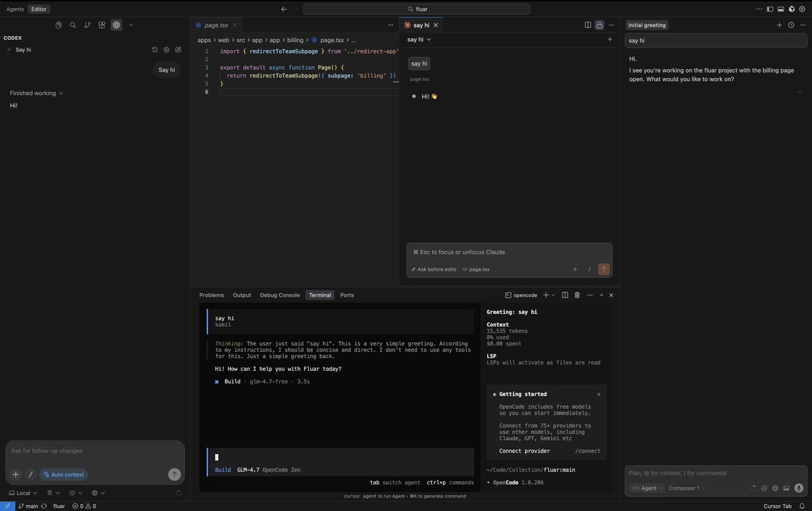Open slash commands button in Codex input
Viewport: 812px width, 511px height.
pos(30,474)
